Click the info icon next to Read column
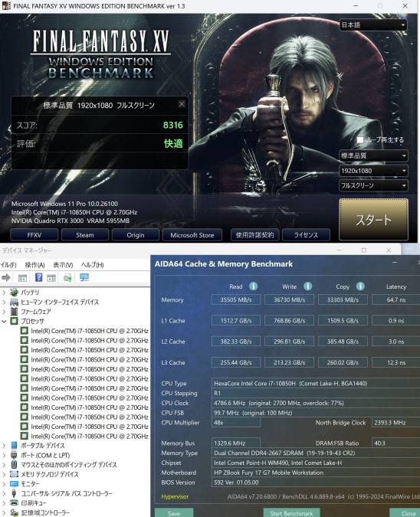Screen dimensions: 420x517 tap(254, 286)
